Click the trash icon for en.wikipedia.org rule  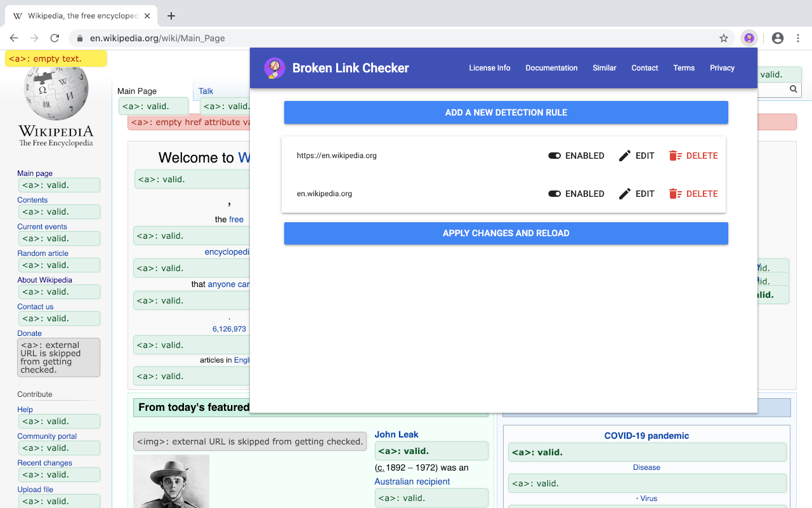coord(676,194)
